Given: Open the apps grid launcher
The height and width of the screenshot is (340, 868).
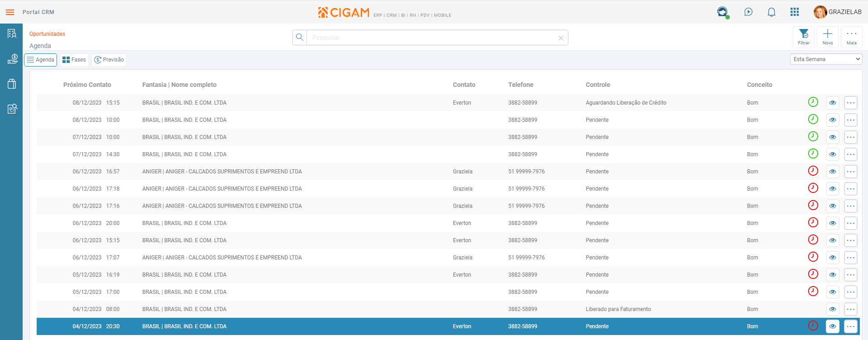Looking at the screenshot, I should [795, 12].
